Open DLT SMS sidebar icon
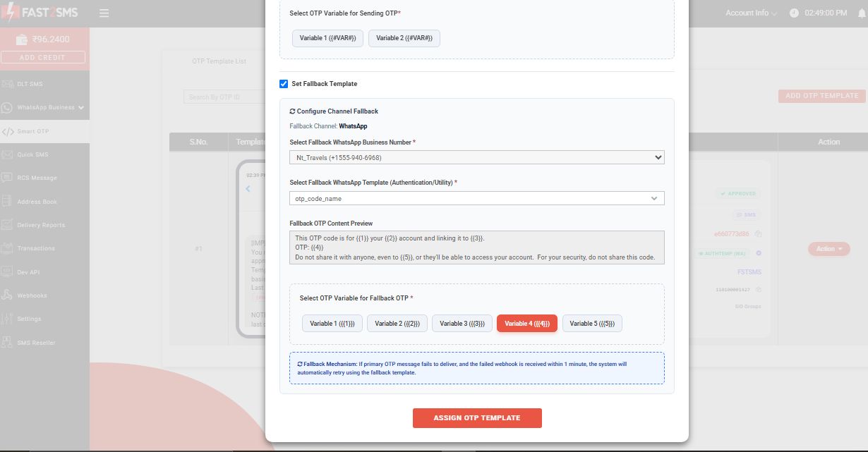The width and height of the screenshot is (868, 452). point(7,84)
